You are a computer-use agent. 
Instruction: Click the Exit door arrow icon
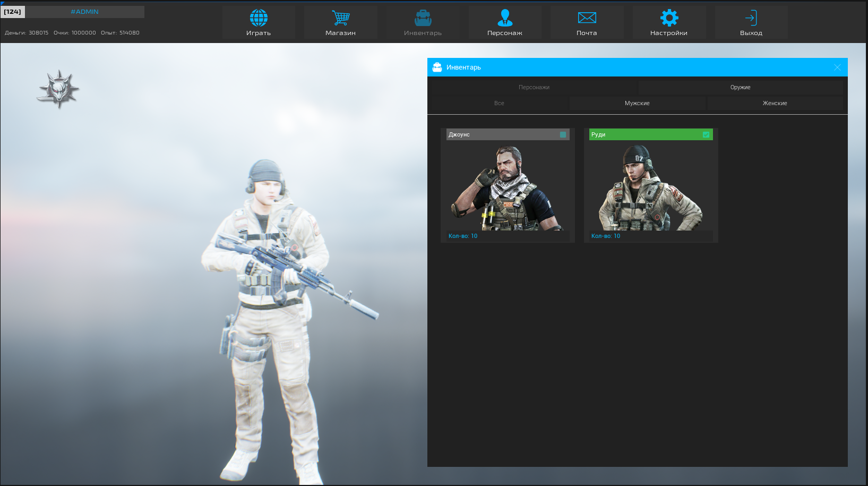coord(751,18)
